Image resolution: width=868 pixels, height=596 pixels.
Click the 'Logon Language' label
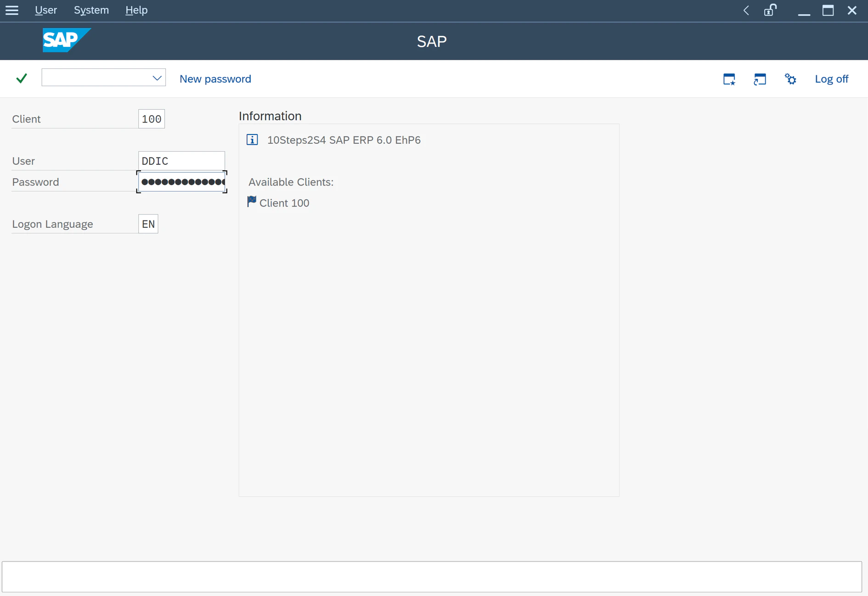pos(52,224)
